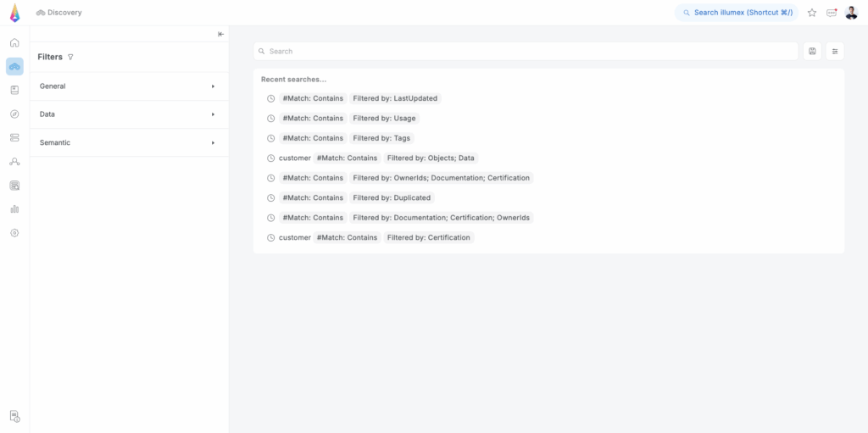Select recent search filtered by LastUpdated

pos(395,98)
